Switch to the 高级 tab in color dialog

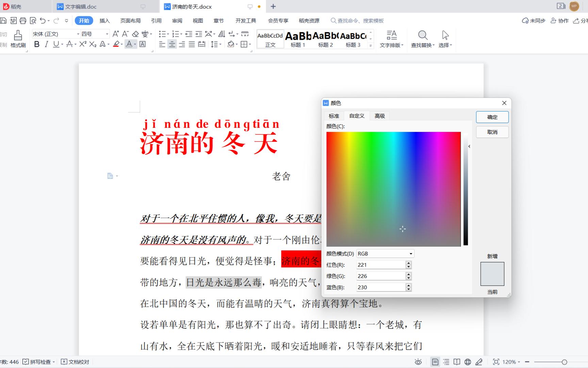coord(380,116)
